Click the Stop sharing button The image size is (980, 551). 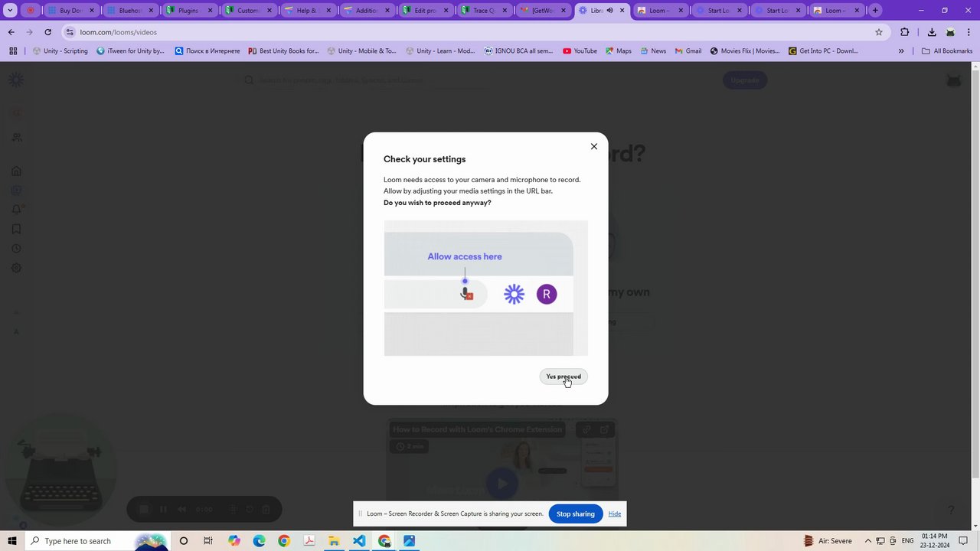(x=576, y=514)
